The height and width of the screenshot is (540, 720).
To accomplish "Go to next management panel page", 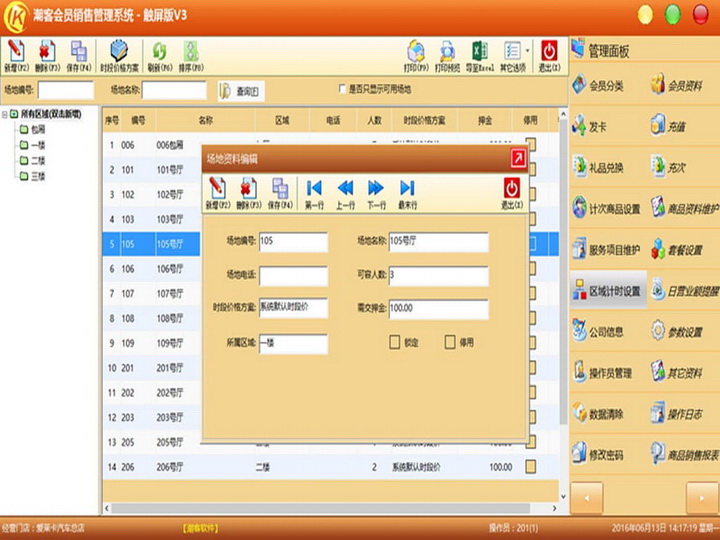I will coord(702,498).
